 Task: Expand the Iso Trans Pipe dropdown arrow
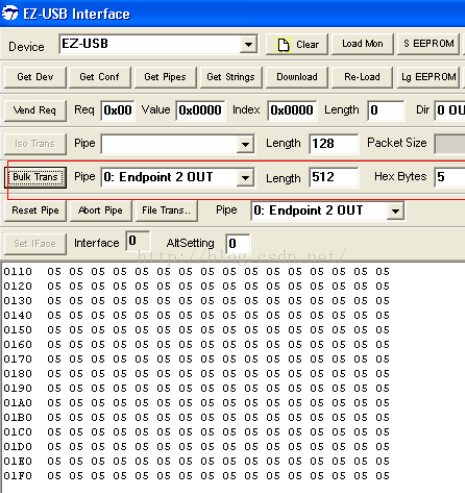coord(245,144)
